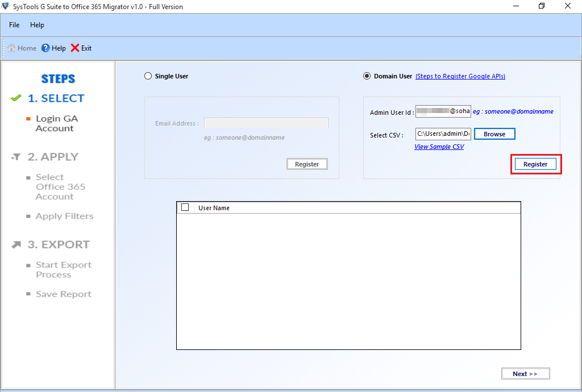Click the Exit label in toolbar
Image resolution: width=582 pixels, height=392 pixels.
pos(86,48)
